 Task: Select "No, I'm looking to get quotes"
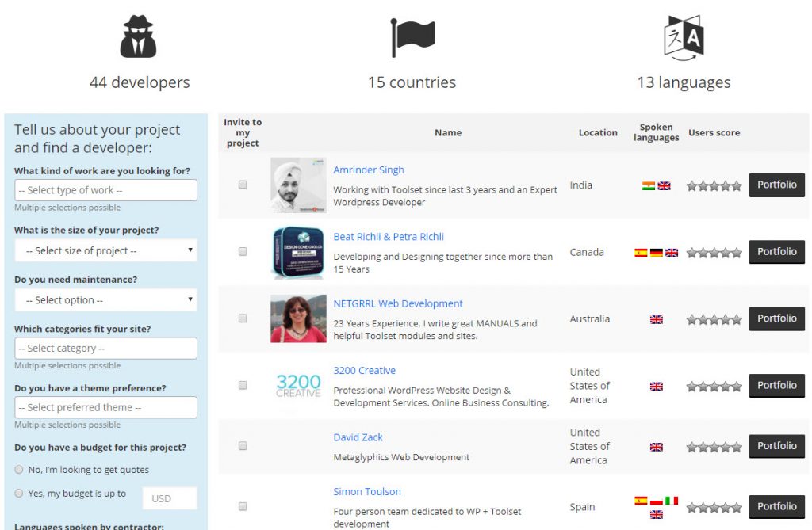pos(19,470)
